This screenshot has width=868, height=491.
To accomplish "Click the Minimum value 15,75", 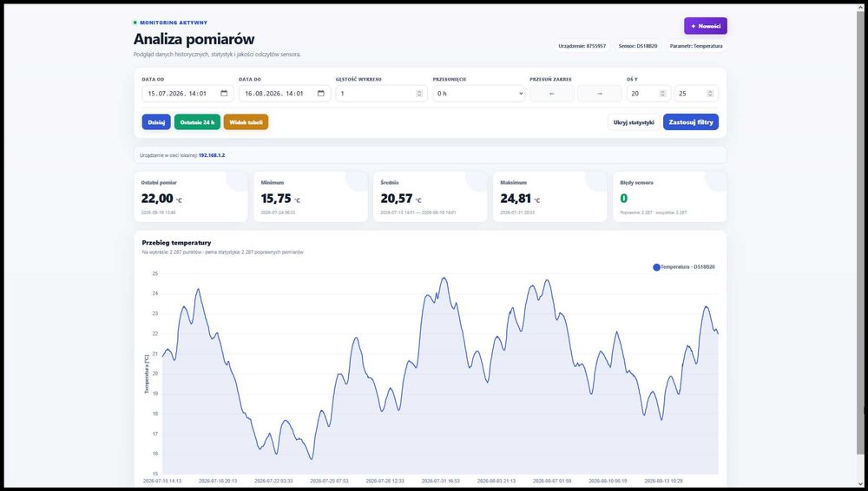I will click(x=276, y=199).
